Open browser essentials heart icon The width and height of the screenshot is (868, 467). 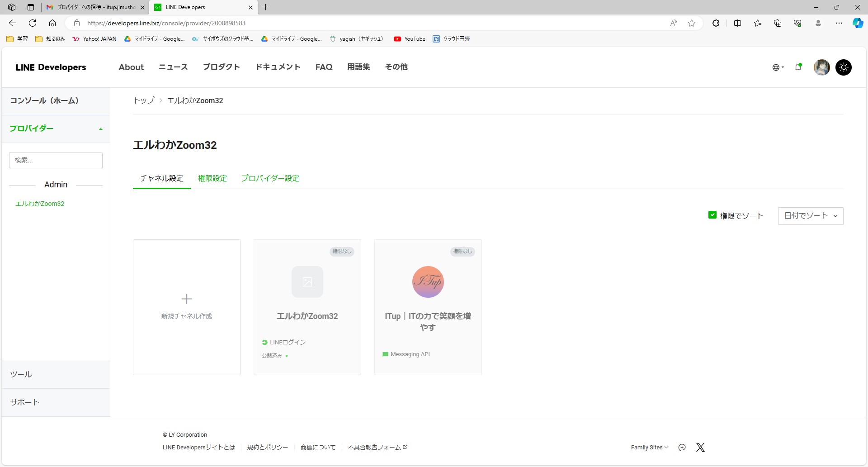pos(797,23)
